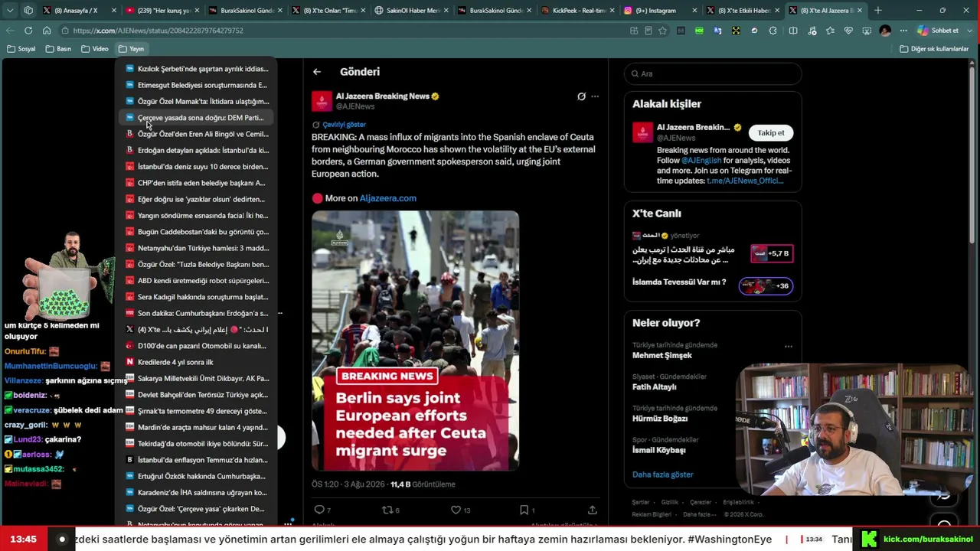Screen dimensions: 980x551
Task: Open the Al Jazeera Breaking News author name
Action: 383,96
